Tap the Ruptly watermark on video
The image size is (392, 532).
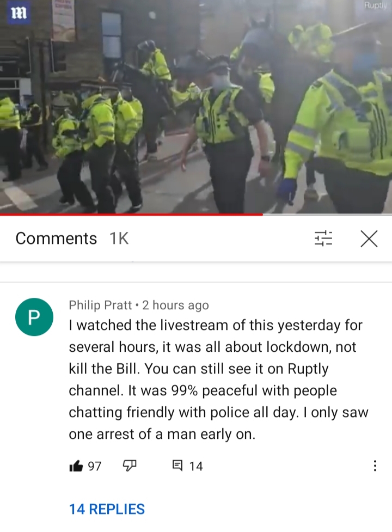[x=375, y=6]
